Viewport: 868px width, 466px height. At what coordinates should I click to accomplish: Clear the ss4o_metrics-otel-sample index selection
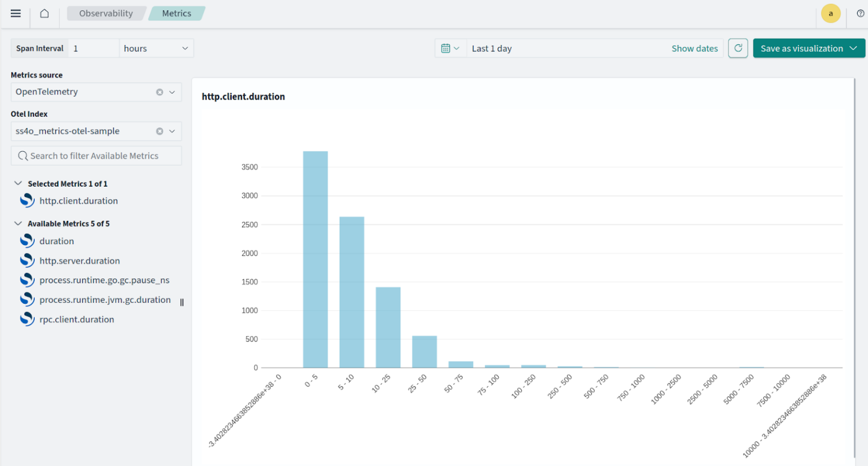tap(159, 131)
